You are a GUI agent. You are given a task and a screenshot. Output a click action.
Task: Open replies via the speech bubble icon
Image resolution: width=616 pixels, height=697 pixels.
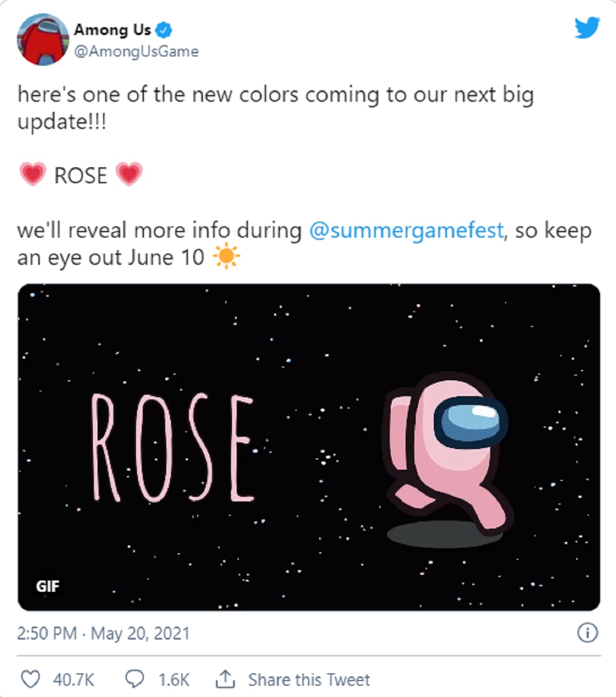click(134, 680)
